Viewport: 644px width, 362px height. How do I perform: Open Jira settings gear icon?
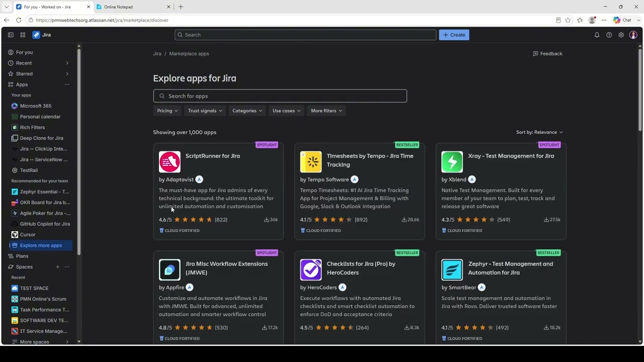(621, 35)
